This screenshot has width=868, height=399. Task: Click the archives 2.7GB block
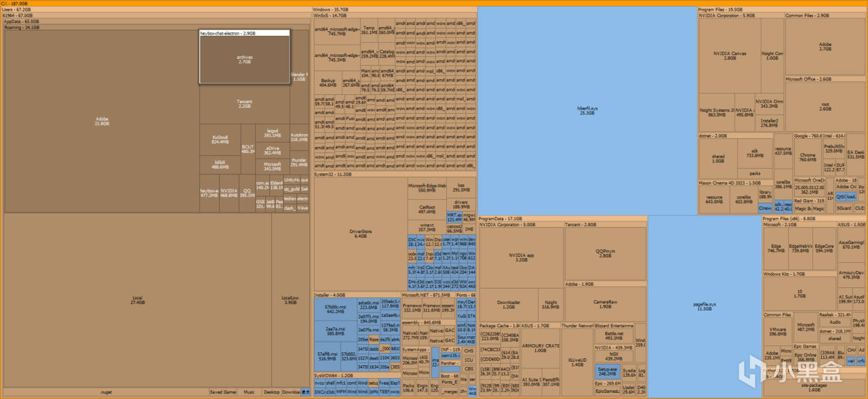click(x=245, y=60)
